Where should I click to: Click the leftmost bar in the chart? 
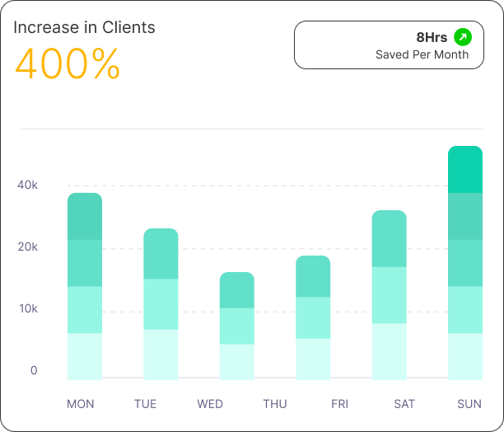click(85, 286)
